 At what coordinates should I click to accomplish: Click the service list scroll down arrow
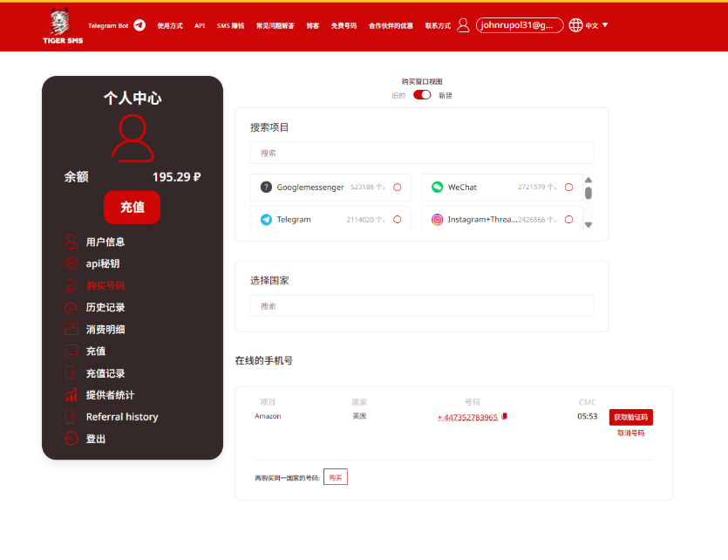[x=589, y=225]
